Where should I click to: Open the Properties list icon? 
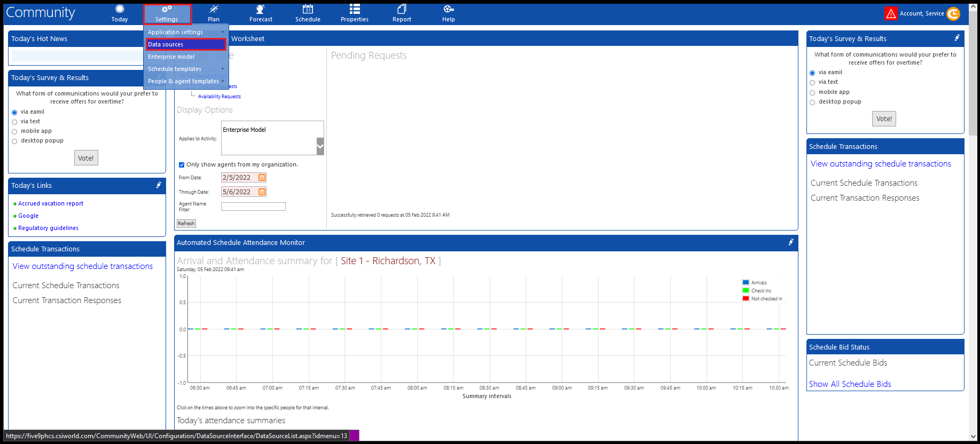click(x=355, y=9)
